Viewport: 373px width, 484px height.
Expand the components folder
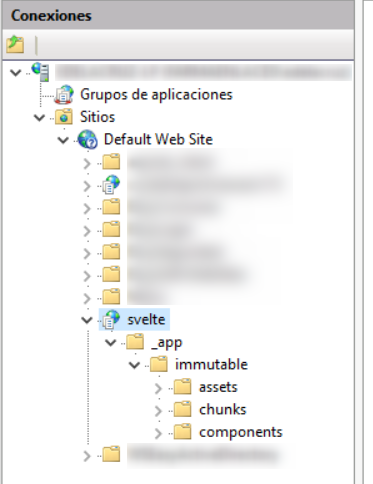pos(158,433)
